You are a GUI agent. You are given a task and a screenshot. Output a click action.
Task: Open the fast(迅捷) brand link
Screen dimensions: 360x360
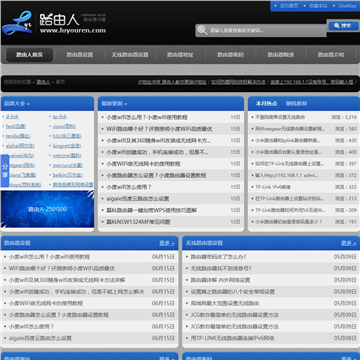(16, 126)
